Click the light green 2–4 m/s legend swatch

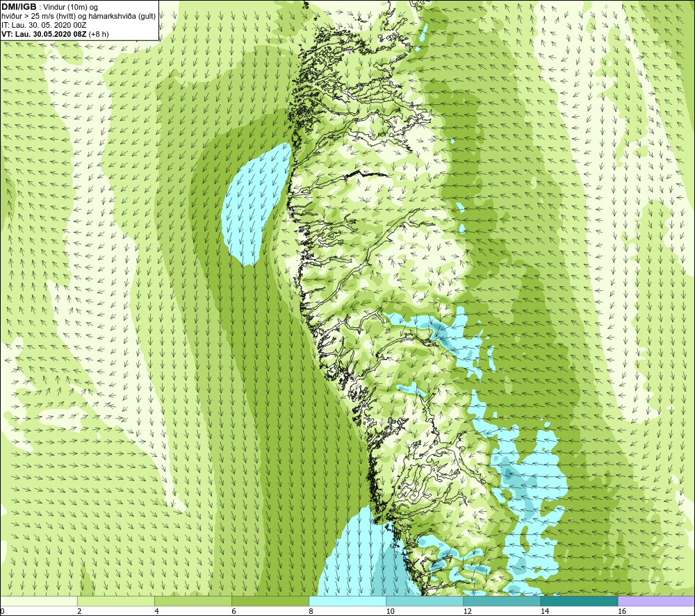[116, 601]
